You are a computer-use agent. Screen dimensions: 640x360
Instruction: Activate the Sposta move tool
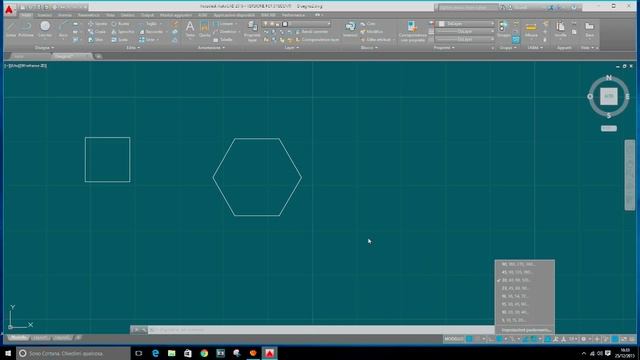(x=97, y=24)
